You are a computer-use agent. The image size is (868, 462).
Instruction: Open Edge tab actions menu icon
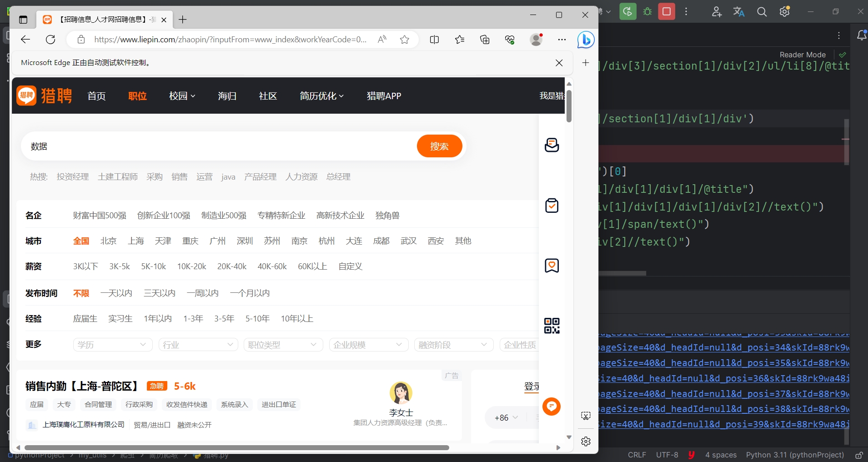pyautogui.click(x=23, y=20)
